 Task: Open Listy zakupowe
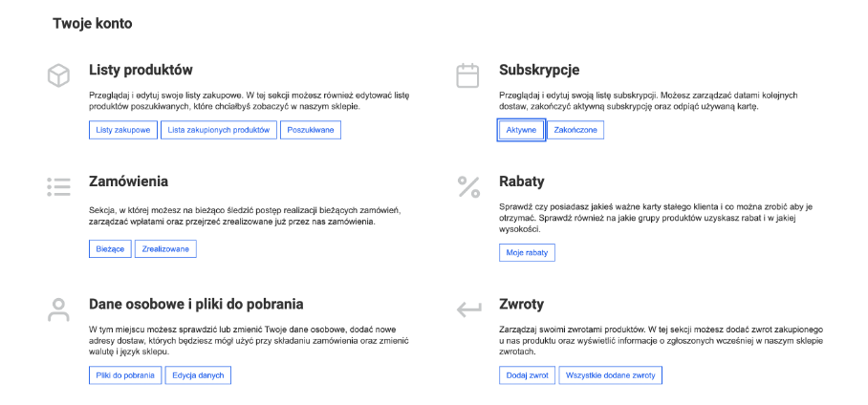pyautogui.click(x=123, y=130)
